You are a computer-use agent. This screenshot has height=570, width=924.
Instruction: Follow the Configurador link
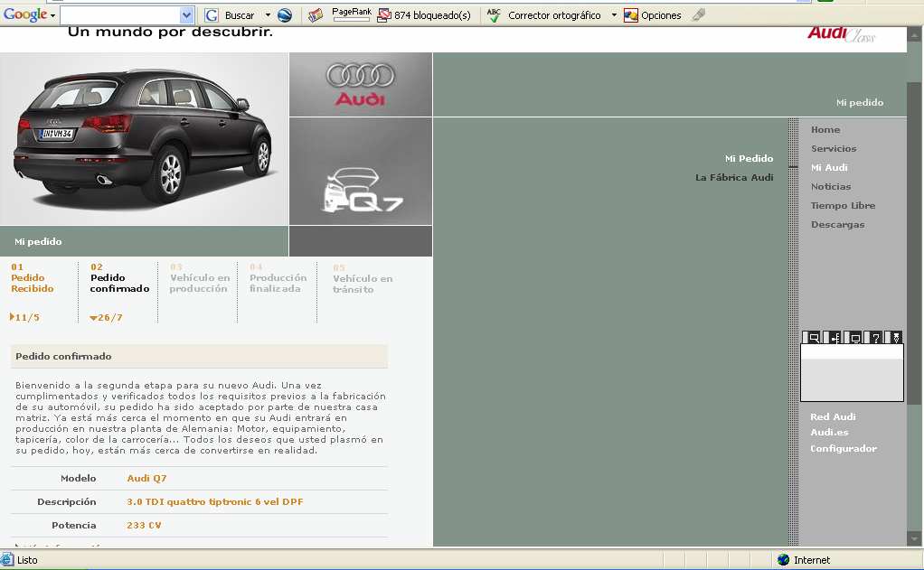click(x=843, y=448)
